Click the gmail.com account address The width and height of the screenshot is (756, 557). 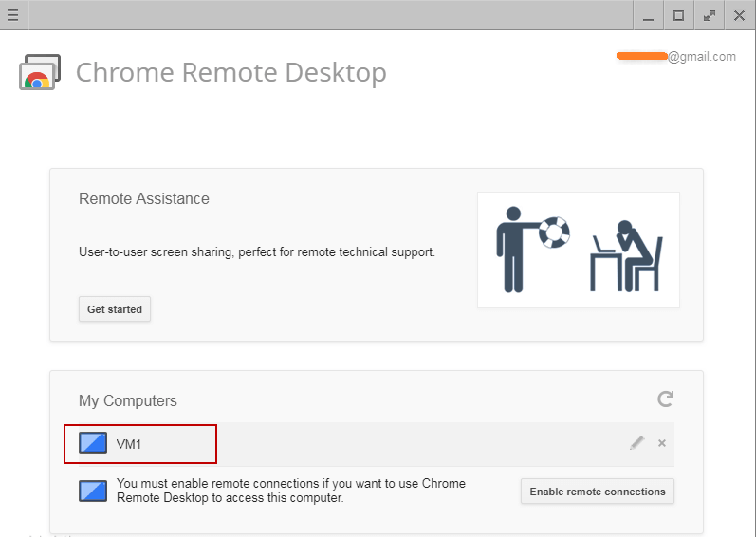676,56
